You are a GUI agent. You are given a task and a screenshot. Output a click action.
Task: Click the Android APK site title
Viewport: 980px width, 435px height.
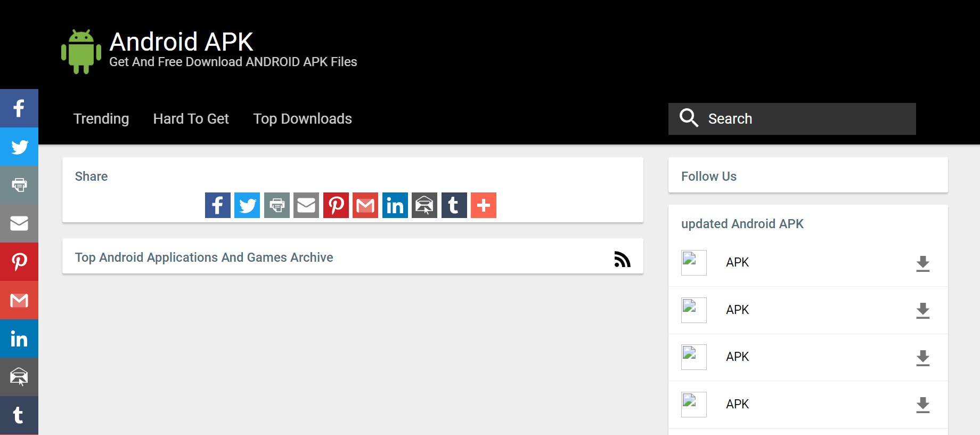tap(181, 42)
